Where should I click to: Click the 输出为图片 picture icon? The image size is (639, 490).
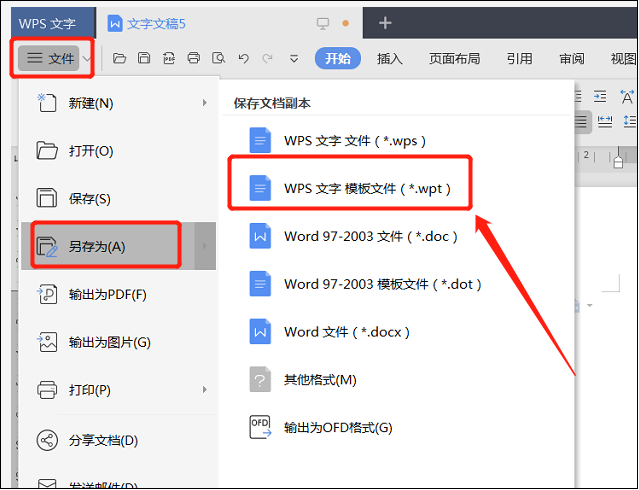point(46,342)
